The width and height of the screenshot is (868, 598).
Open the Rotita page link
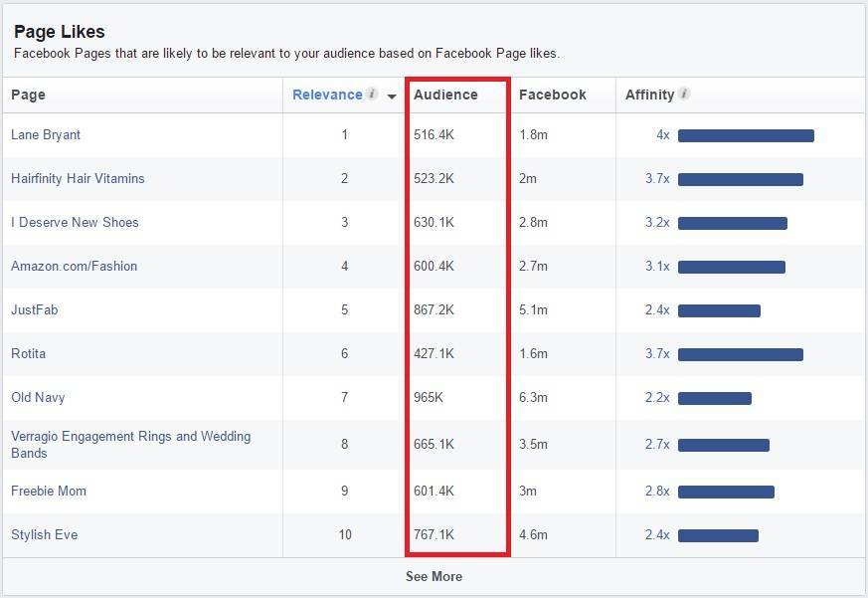click(x=28, y=353)
